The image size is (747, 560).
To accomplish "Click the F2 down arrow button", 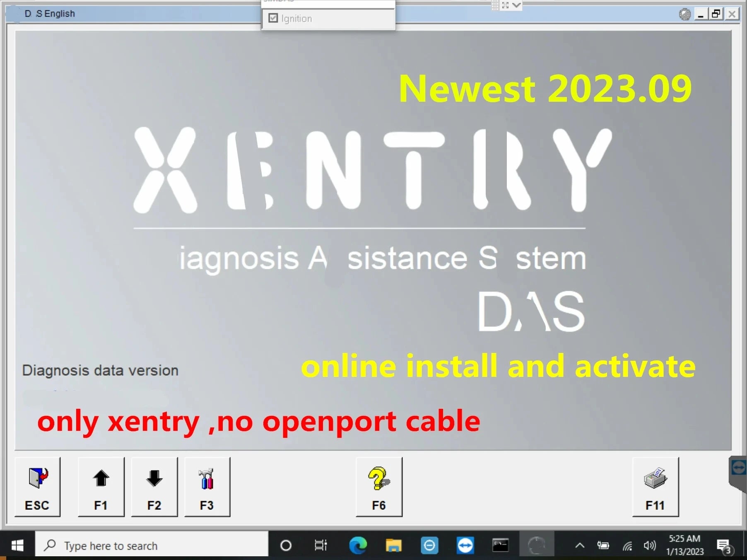I will [x=154, y=487].
